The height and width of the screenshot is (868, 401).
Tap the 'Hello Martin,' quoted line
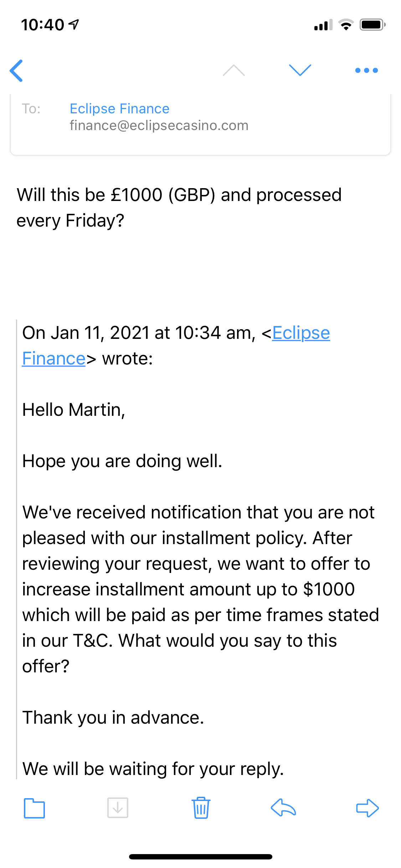click(x=73, y=410)
